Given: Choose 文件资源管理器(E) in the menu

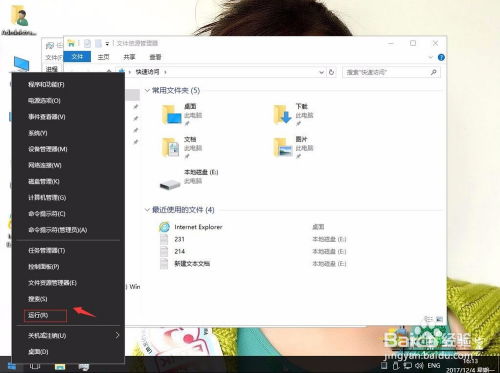Looking at the screenshot, I should pyautogui.click(x=52, y=283).
